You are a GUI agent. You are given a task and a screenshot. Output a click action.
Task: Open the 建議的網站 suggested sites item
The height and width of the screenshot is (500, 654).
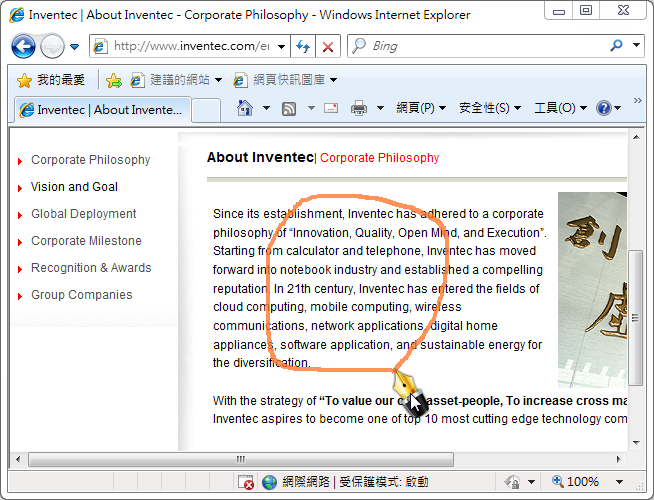click(176, 80)
